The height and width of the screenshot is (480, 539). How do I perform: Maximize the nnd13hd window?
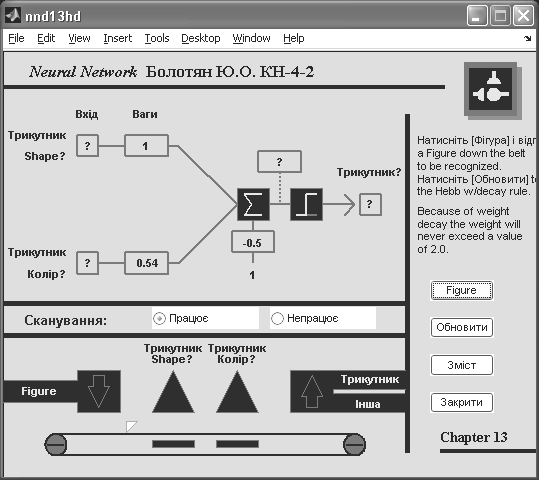[x=500, y=15]
